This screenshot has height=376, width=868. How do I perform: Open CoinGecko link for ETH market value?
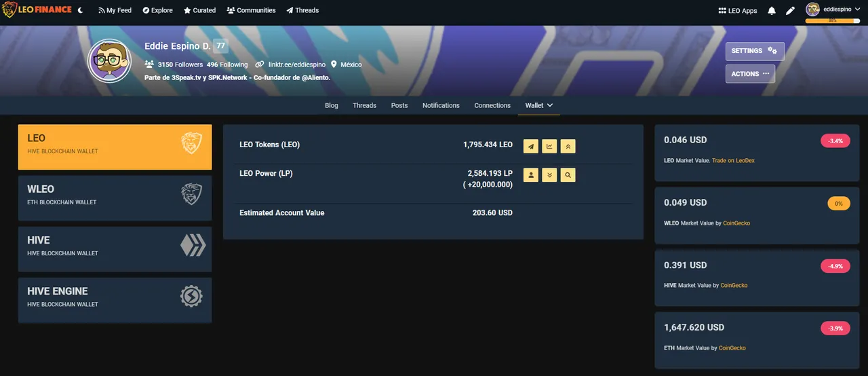pos(732,348)
